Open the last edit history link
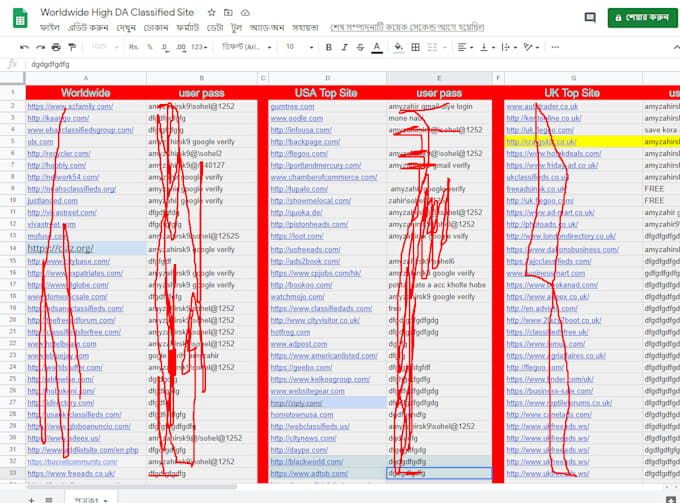Viewport: 680px width, 503px height. coord(407,27)
